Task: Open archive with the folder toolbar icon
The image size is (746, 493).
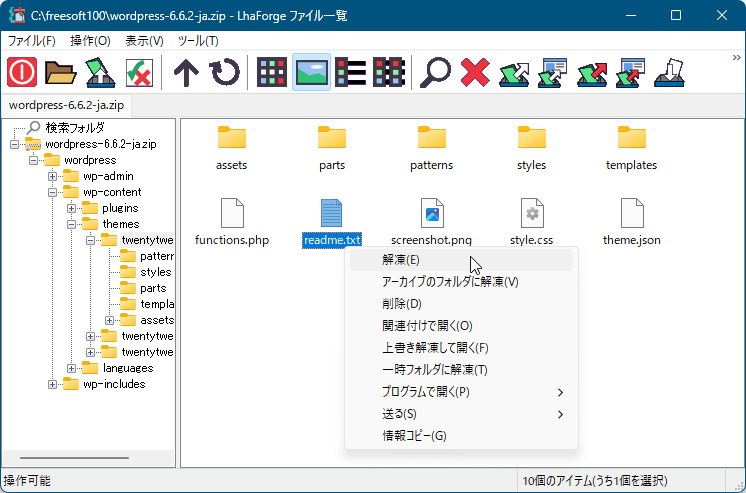Action: coord(60,72)
